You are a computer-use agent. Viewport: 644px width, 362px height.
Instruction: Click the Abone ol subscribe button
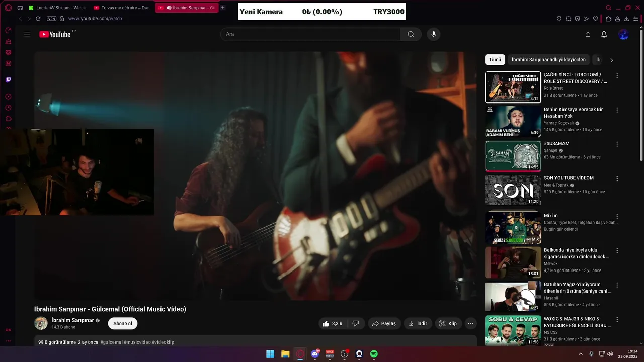click(123, 324)
